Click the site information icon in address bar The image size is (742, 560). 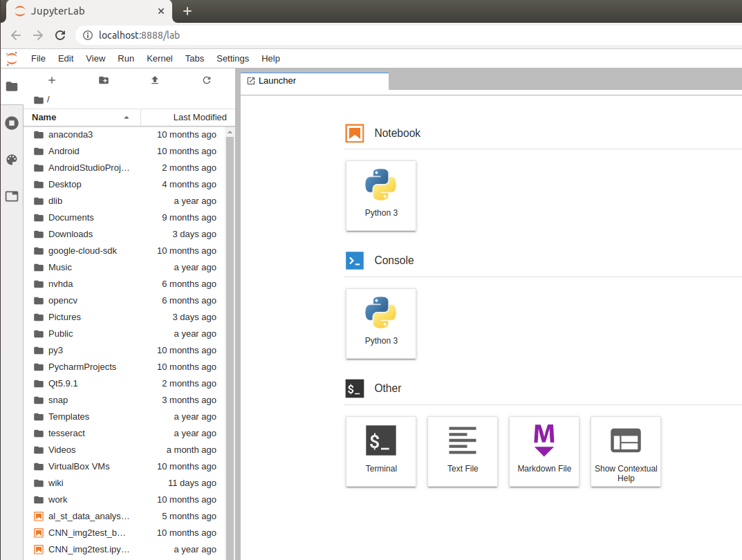pos(88,35)
